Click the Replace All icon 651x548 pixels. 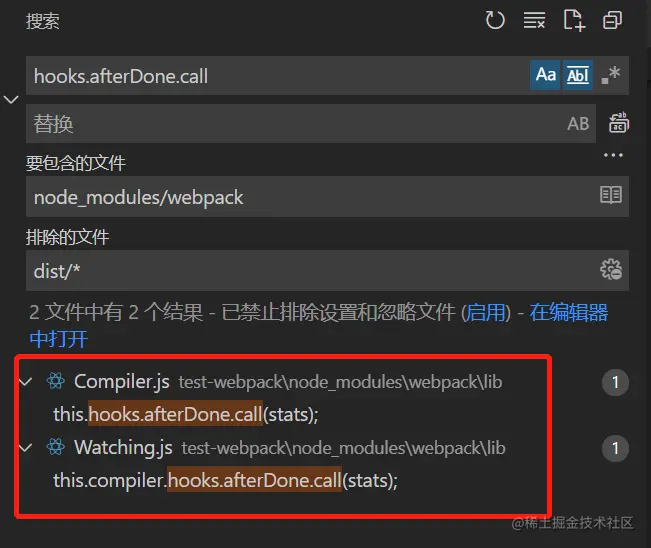pos(619,123)
